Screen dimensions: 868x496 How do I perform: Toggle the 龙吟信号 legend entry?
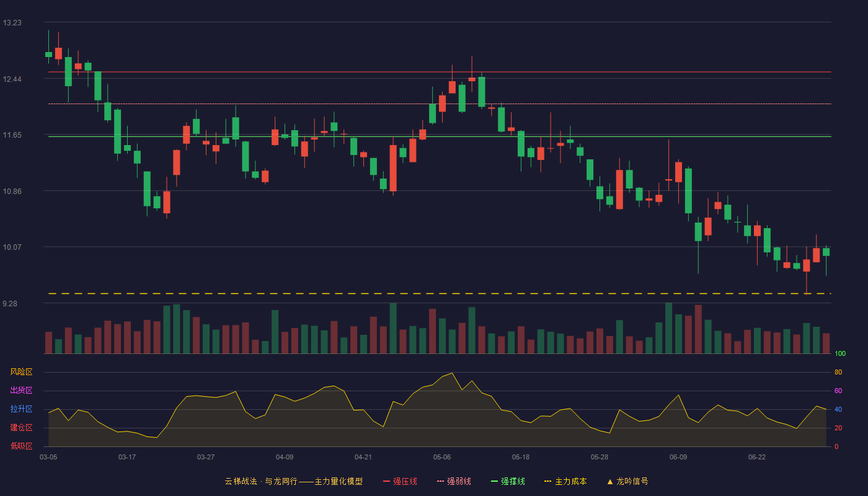point(627,481)
